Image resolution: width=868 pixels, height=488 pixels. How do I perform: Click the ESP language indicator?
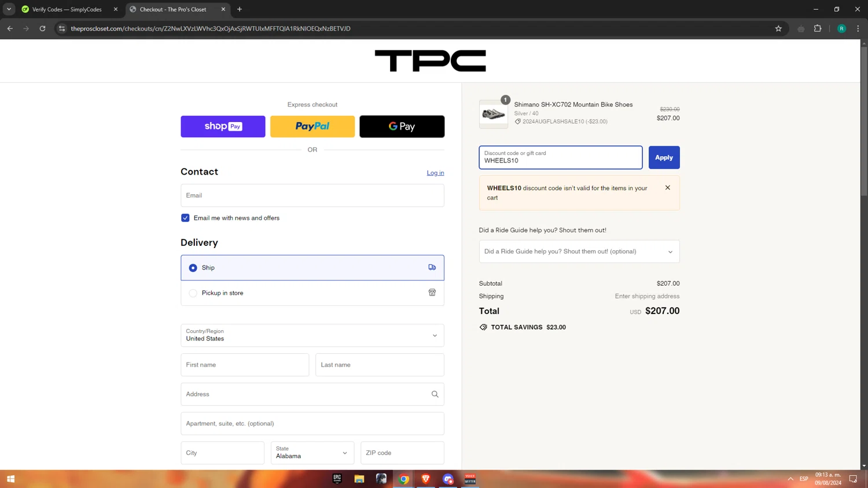pyautogui.click(x=804, y=479)
